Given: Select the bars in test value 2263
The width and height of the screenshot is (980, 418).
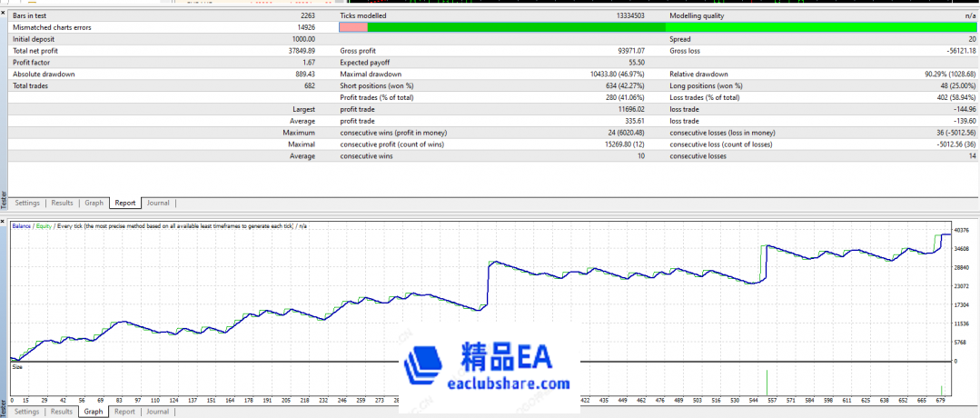Looking at the screenshot, I should click(308, 15).
